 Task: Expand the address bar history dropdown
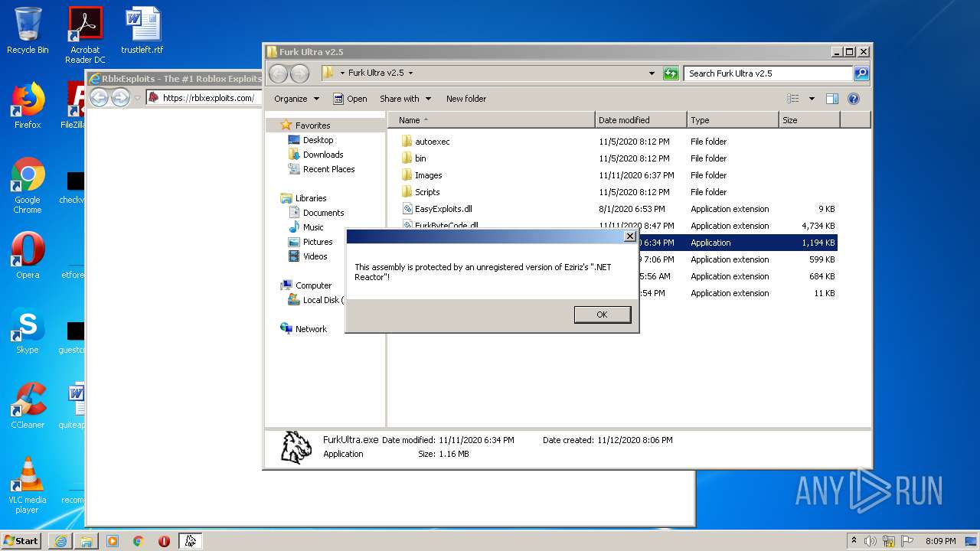(x=652, y=73)
